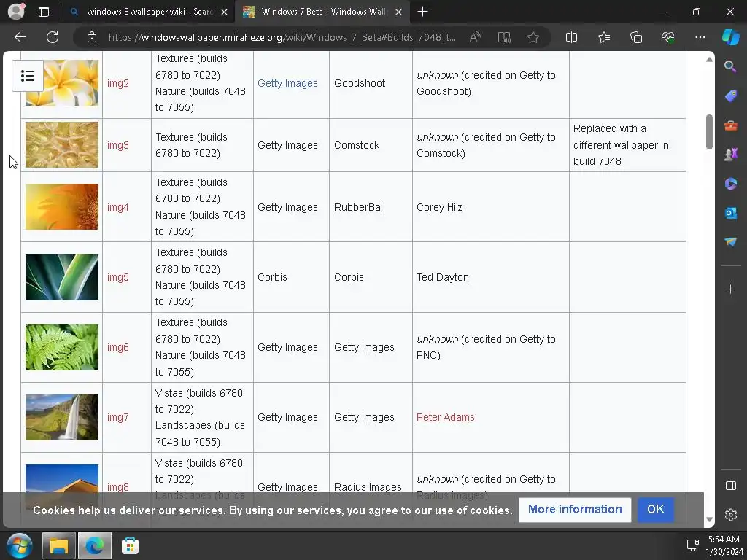Open sidebar Games chess icon

730,155
